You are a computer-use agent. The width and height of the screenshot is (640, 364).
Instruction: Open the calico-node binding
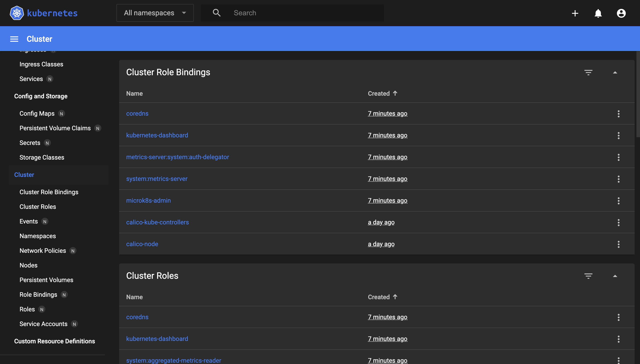[x=142, y=244]
